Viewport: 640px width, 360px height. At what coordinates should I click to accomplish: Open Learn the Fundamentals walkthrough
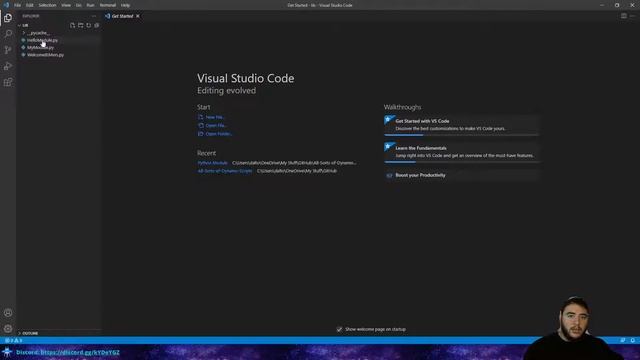[462, 152]
